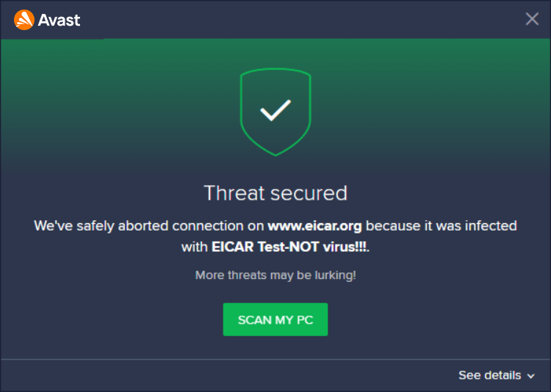The width and height of the screenshot is (551, 392).
Task: Click the orange Avast logo icon
Action: 24,19
